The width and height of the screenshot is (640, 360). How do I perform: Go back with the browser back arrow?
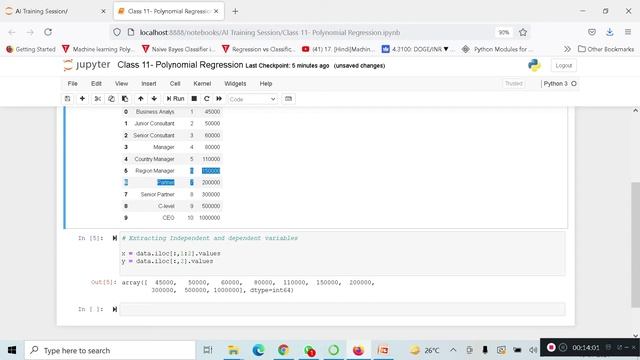point(12,32)
